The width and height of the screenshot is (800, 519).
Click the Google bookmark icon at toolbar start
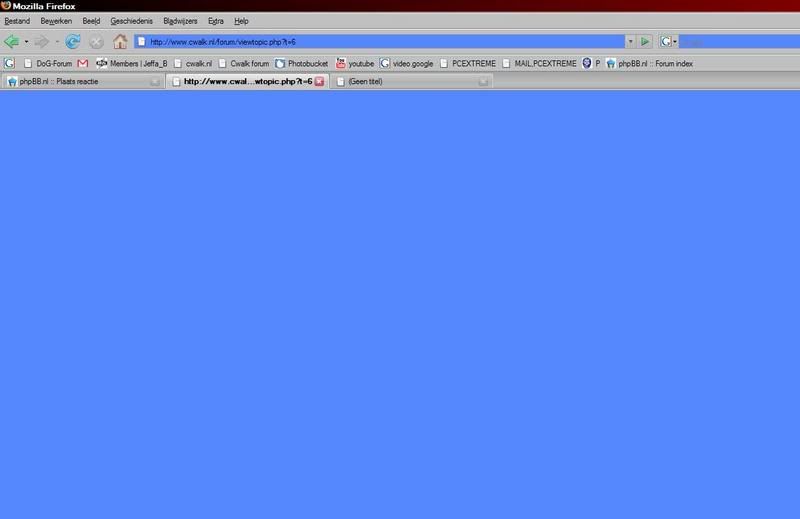[9, 63]
